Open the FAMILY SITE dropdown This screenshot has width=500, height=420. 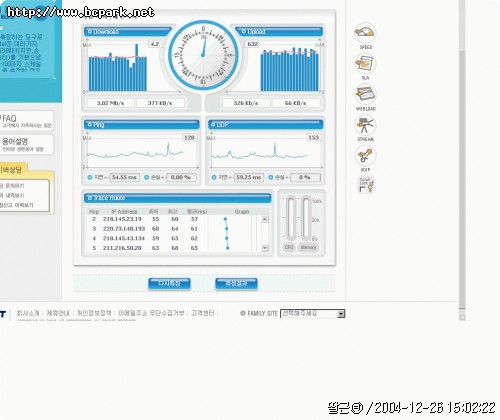coord(313,314)
